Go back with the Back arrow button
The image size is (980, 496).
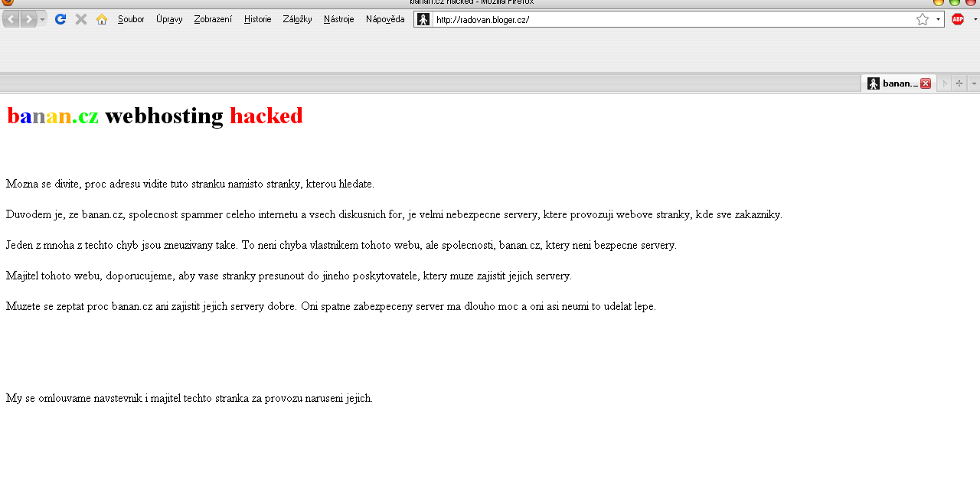[11, 19]
